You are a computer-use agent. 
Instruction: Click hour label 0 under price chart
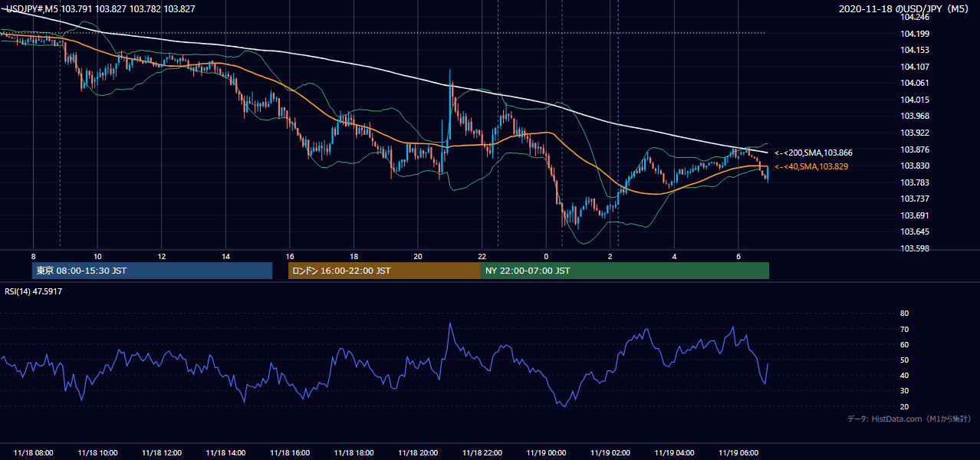546,256
